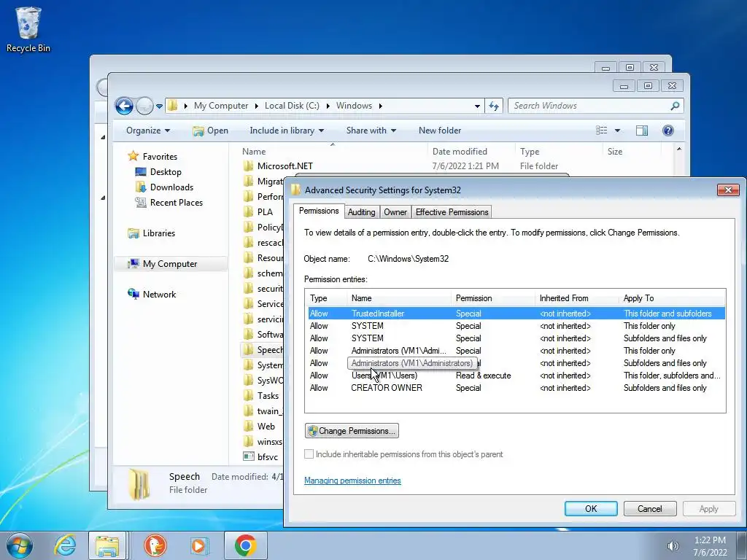The height and width of the screenshot is (560, 747).
Task: Click the search magnifier icon
Action: 675,106
